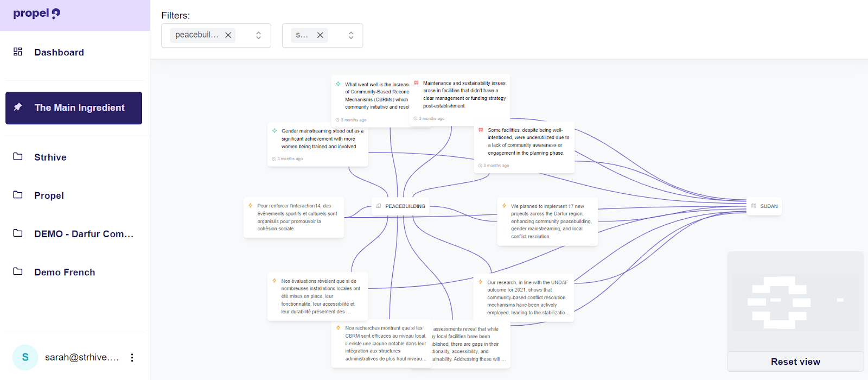Click the minimap overview panel
The height and width of the screenshot is (380, 868).
pyautogui.click(x=795, y=301)
